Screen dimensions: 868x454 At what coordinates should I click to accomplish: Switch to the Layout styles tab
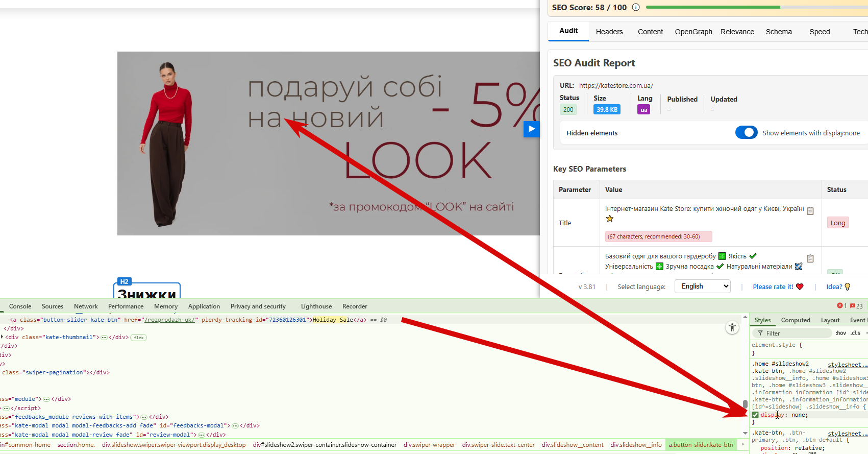click(830, 320)
